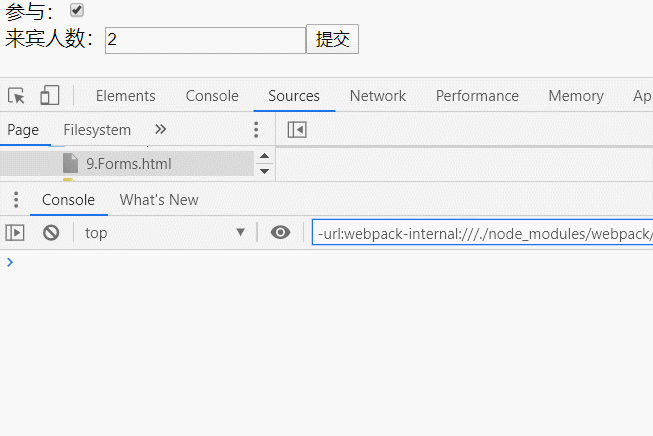The image size is (653, 436).
Task: Click the file tree scroll up arrow
Action: click(264, 156)
